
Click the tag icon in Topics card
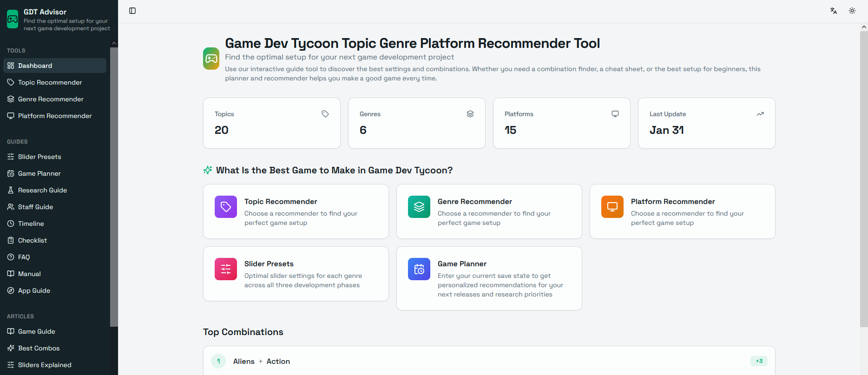325,114
